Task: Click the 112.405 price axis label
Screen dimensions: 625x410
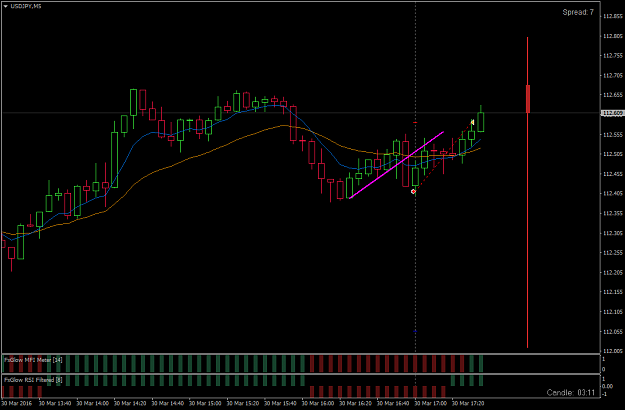Action: [x=613, y=194]
